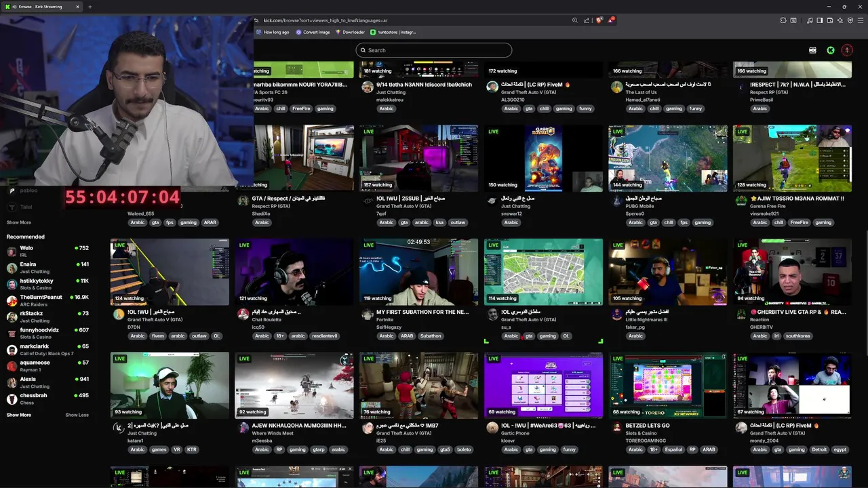Click the media control music note icon
This screenshot has height=488, width=868.
click(810, 20)
